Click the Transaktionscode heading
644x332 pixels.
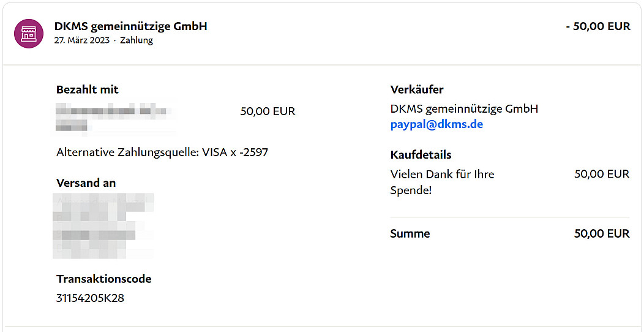click(103, 279)
